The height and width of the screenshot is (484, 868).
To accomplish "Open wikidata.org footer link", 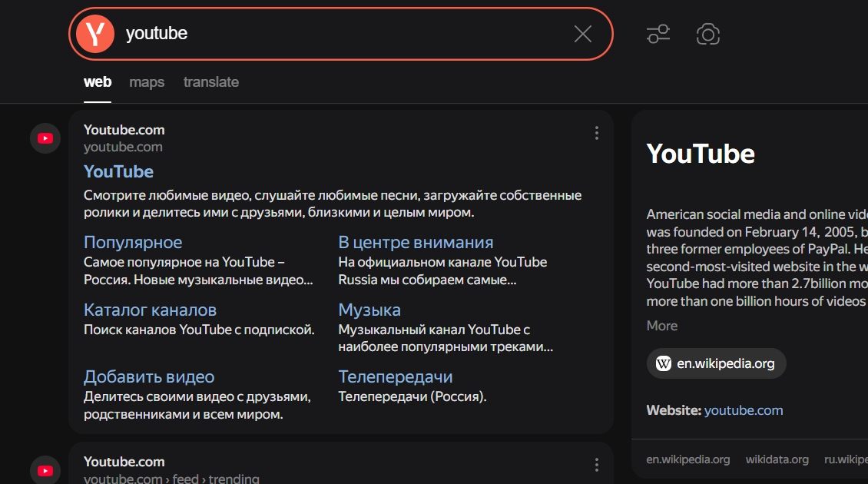I will (x=777, y=459).
